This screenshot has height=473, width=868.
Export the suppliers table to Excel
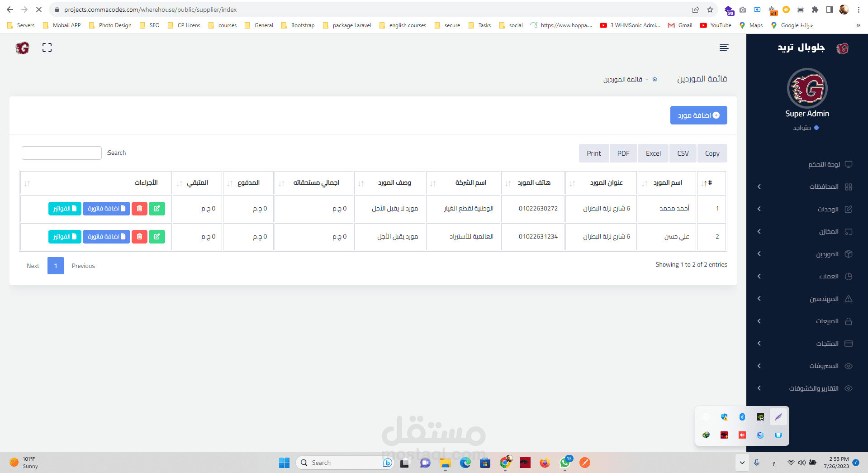click(653, 153)
